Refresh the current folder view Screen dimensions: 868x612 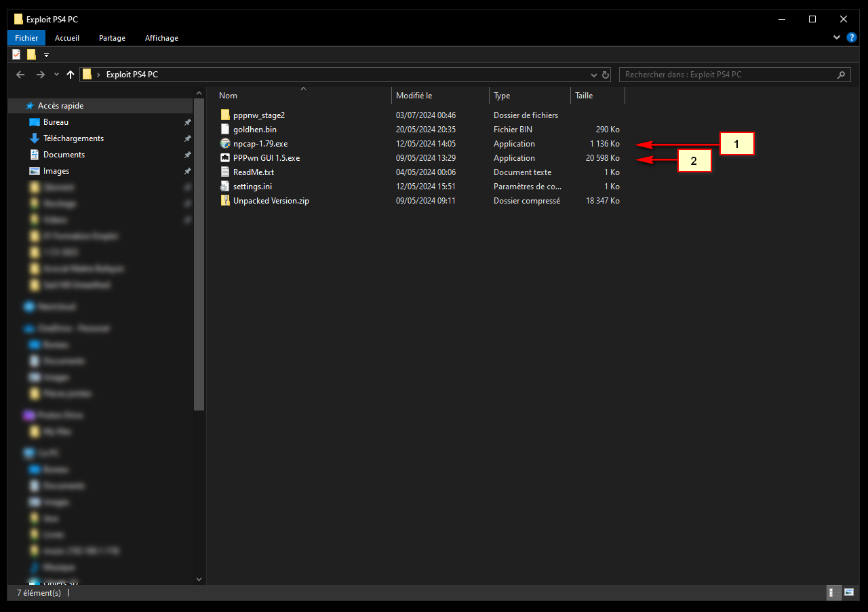tap(606, 75)
